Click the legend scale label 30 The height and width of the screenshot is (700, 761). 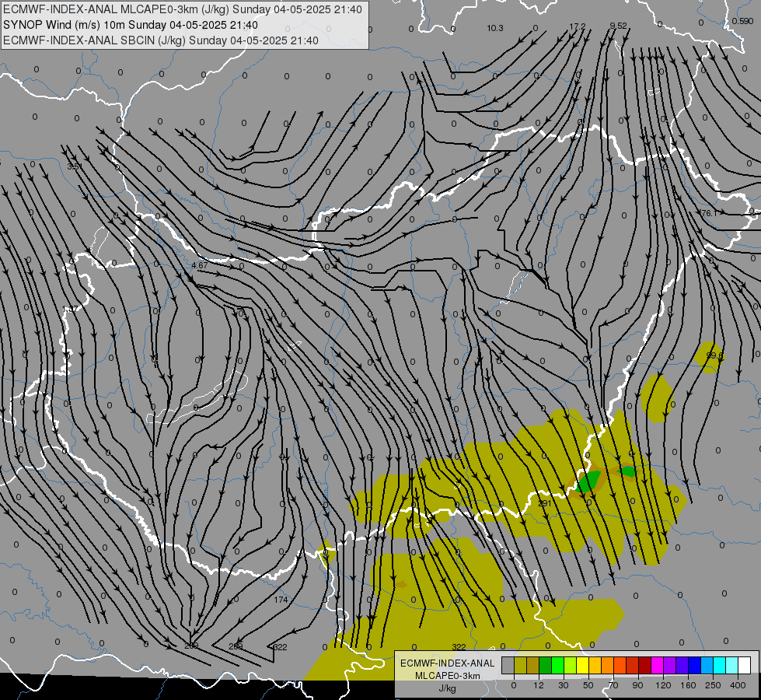564,685
